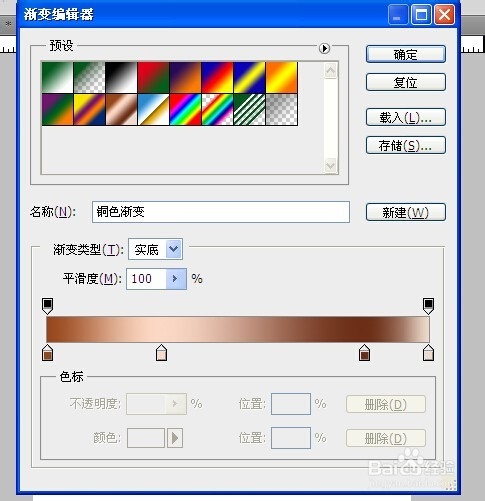Choose the copper gradient preset
The height and width of the screenshot is (501, 485).
[121, 109]
